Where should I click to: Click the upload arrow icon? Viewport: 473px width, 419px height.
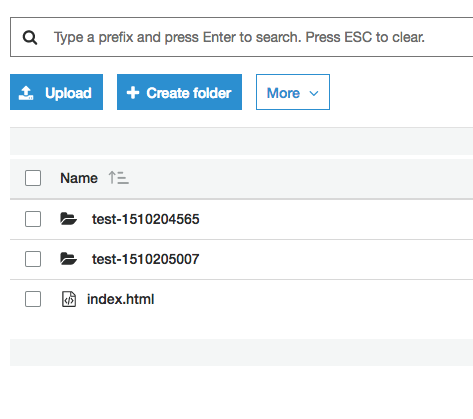pyautogui.click(x=26, y=93)
